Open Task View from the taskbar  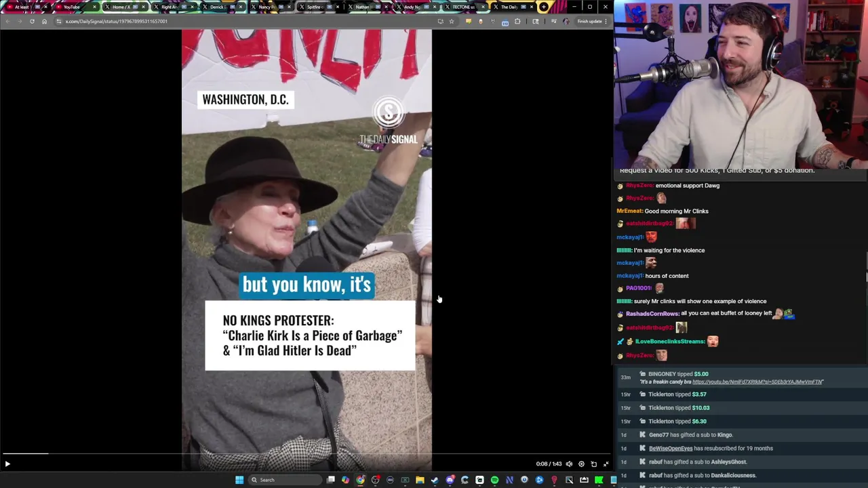tap(330, 480)
